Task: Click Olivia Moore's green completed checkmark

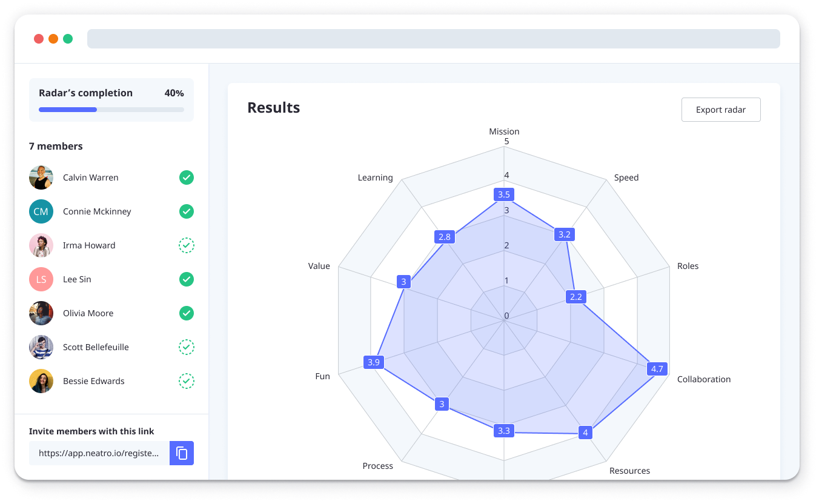Action: pyautogui.click(x=187, y=313)
